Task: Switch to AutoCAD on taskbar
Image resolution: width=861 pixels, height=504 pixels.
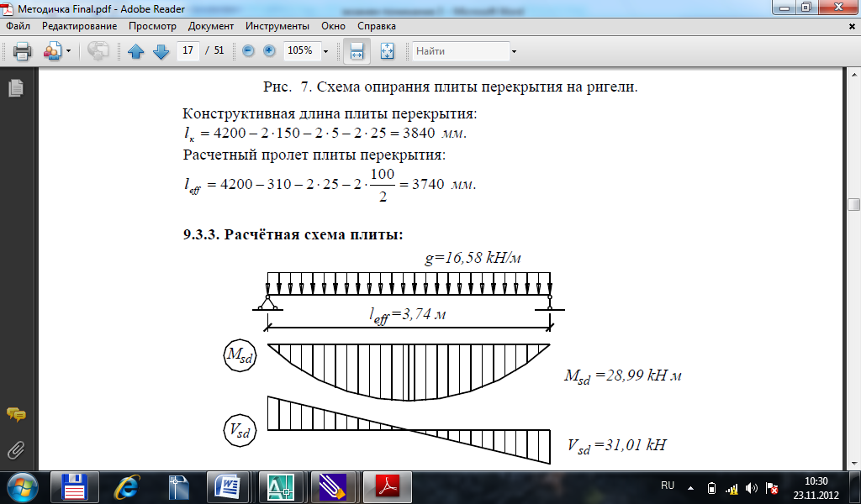Action: coord(280,487)
